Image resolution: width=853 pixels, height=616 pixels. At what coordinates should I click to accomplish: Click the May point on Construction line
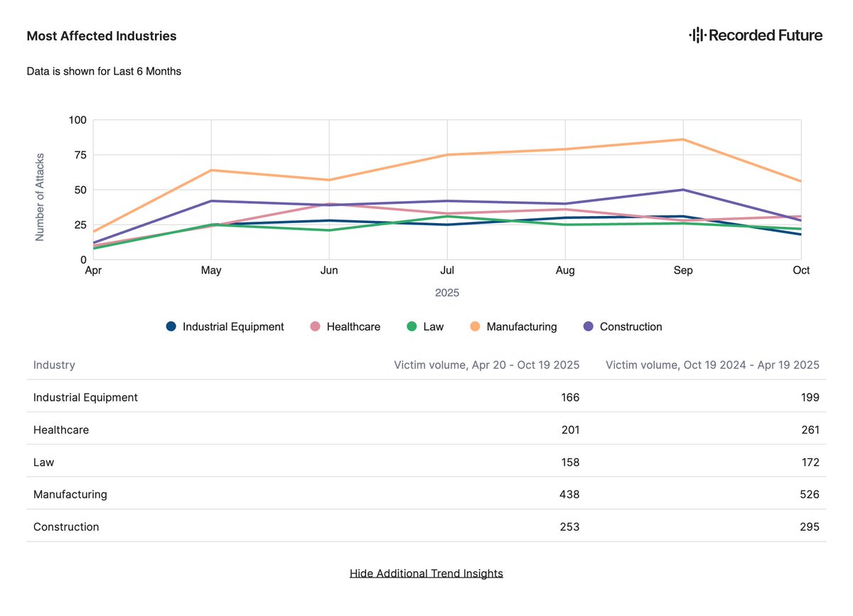[x=211, y=201]
